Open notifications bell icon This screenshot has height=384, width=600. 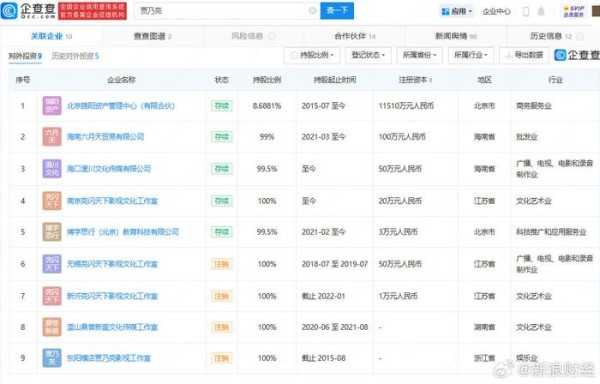tap(541, 11)
